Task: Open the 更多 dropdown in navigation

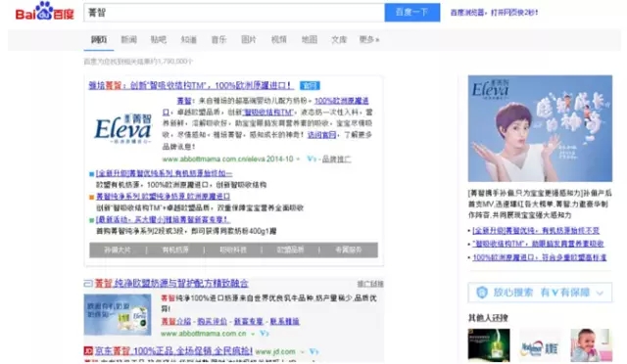Action: (368, 39)
